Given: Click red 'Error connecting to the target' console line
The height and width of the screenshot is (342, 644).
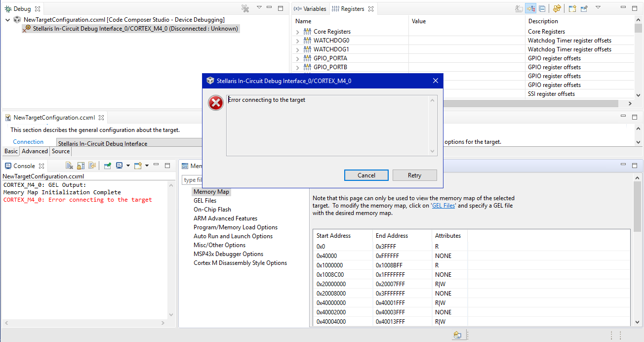Looking at the screenshot, I should pyautogui.click(x=78, y=200).
